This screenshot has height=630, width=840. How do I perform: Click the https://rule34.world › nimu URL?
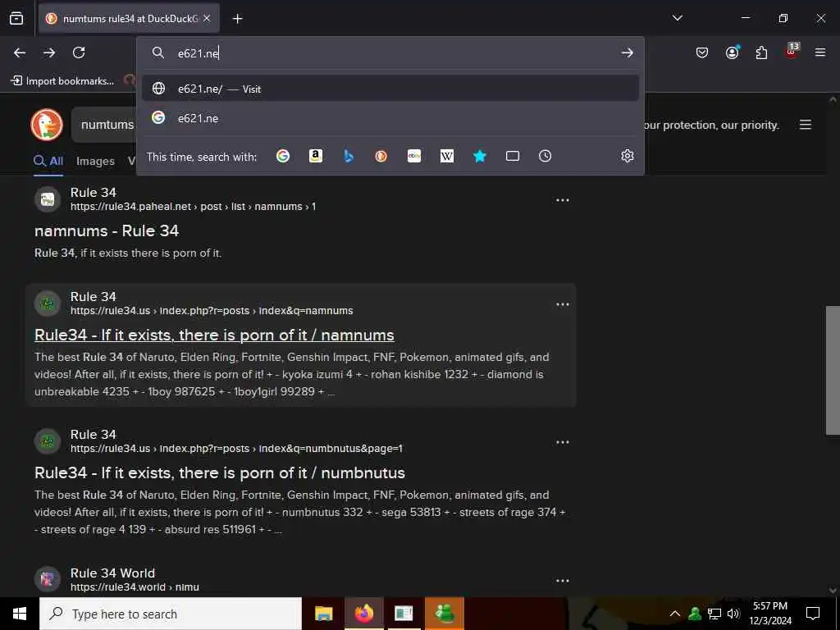135,587
